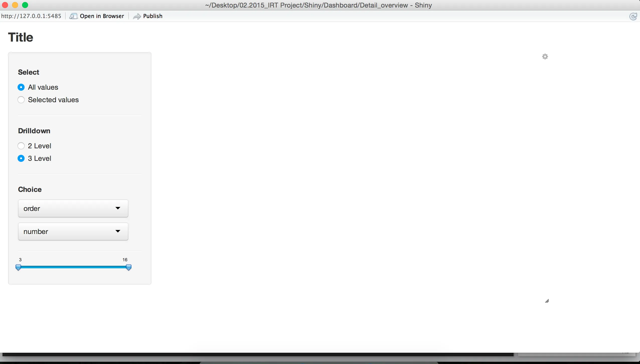Click the Title menu bar item
Image resolution: width=640 pixels, height=364 pixels.
click(x=20, y=37)
